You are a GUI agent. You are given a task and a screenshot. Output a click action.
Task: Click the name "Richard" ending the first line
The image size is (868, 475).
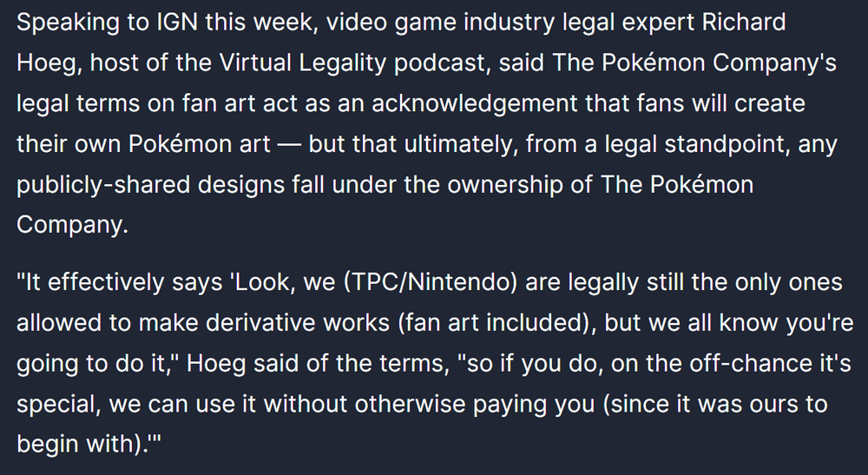744,23
